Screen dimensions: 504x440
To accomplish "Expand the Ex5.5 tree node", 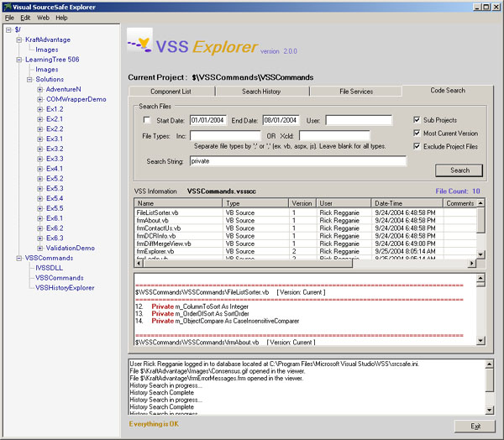I will click(x=39, y=208).
